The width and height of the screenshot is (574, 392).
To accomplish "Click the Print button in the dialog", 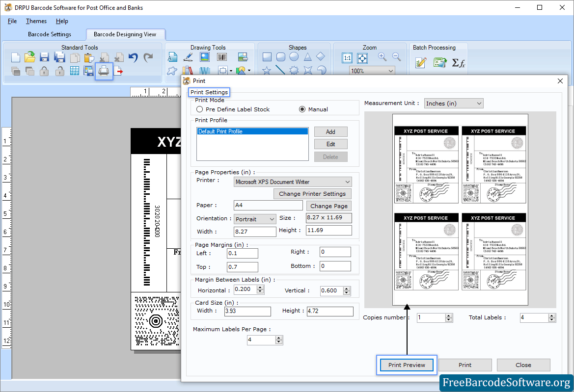I will tap(465, 365).
